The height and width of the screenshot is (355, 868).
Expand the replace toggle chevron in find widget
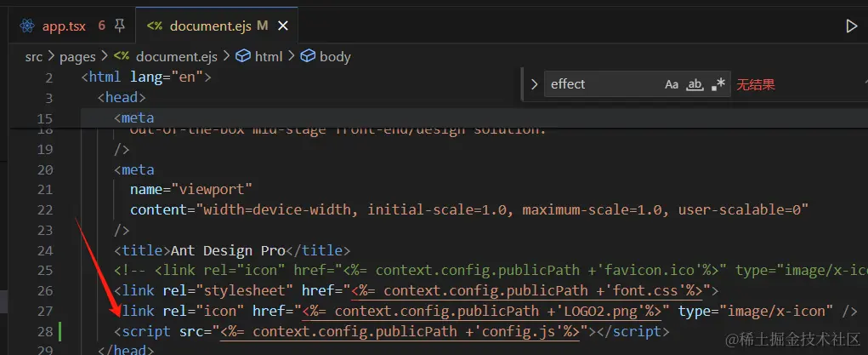(534, 84)
